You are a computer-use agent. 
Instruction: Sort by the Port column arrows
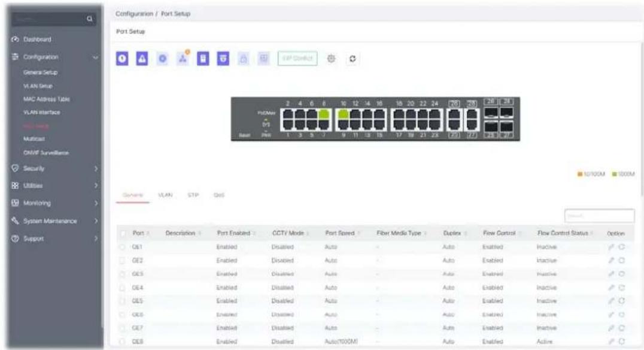148,233
